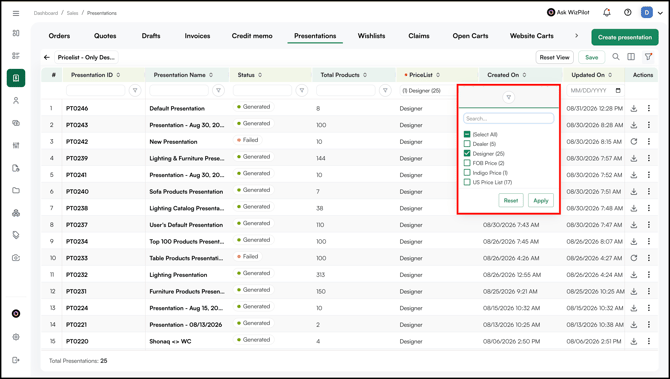Click Apply in the filter popup
The image size is (670, 379).
click(x=541, y=200)
